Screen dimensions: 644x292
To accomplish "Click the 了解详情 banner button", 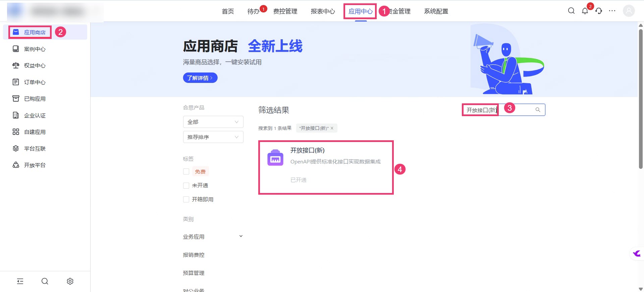I will (x=200, y=78).
